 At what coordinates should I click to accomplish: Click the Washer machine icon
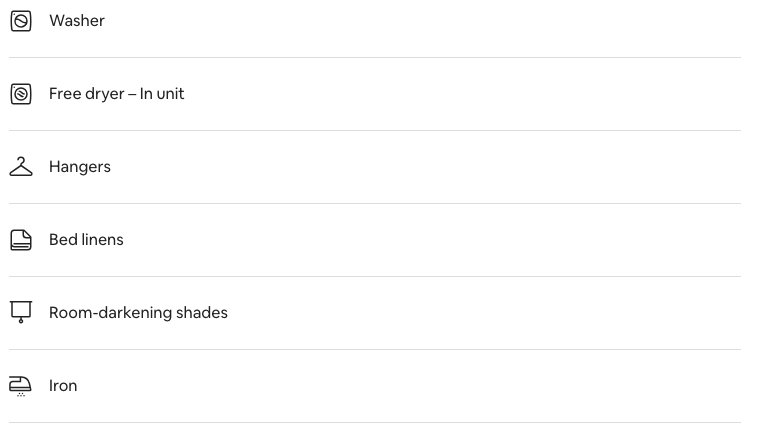pyautogui.click(x=21, y=21)
